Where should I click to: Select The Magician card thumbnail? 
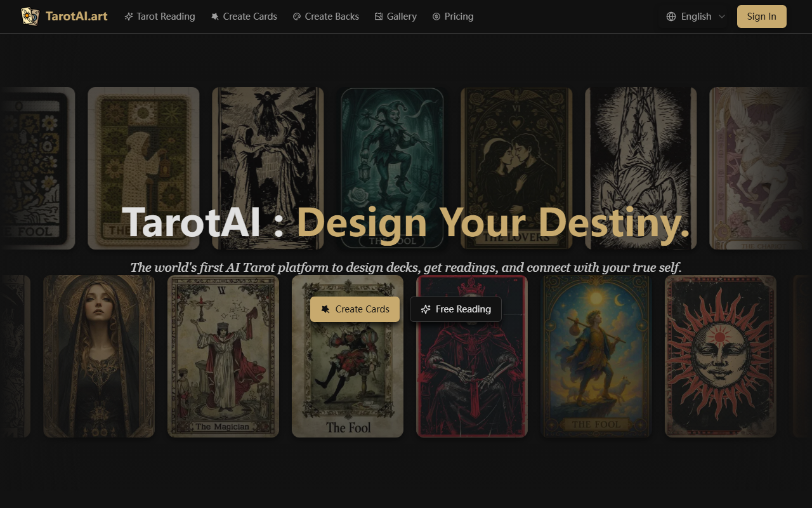click(223, 356)
